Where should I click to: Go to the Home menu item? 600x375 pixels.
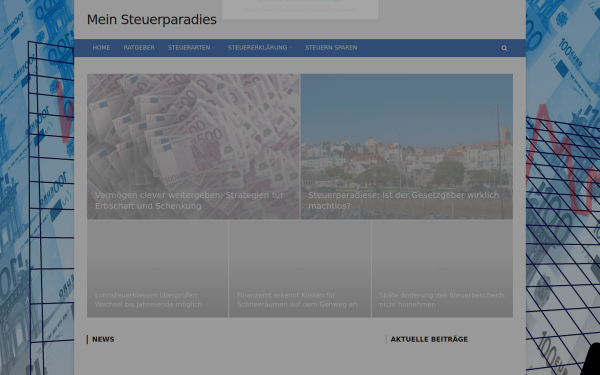pos(101,48)
